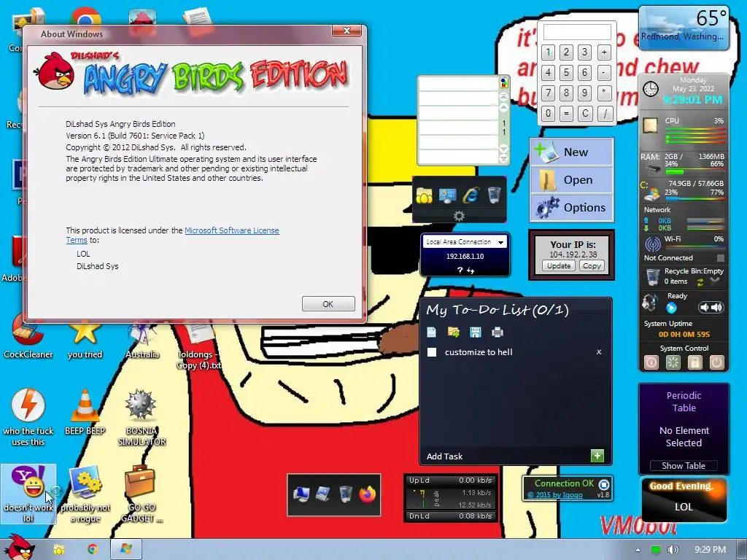Image resolution: width=747 pixels, height=560 pixels.
Task: Click clock icon in system monitor gadget
Action: (651, 88)
